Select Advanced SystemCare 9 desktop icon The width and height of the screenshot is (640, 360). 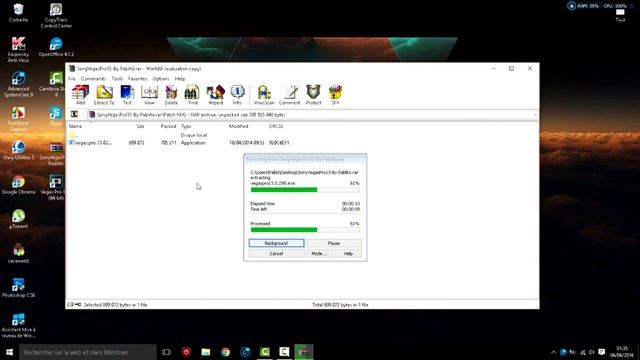(18, 84)
